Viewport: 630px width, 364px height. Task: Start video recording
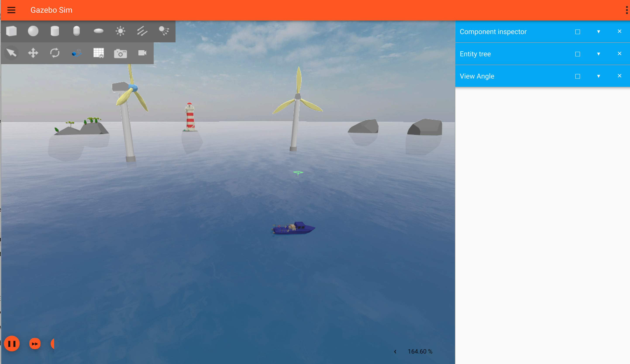coord(142,53)
